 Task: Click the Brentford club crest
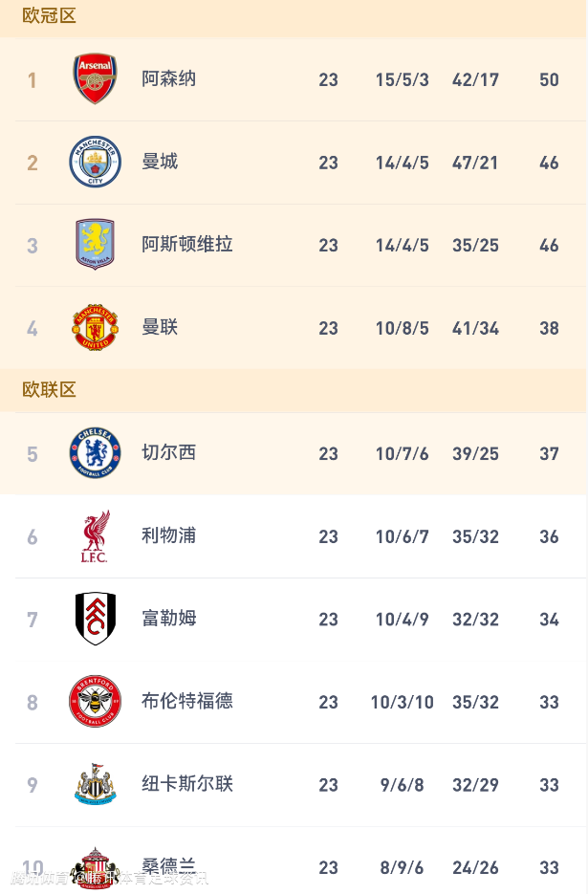[x=95, y=702]
